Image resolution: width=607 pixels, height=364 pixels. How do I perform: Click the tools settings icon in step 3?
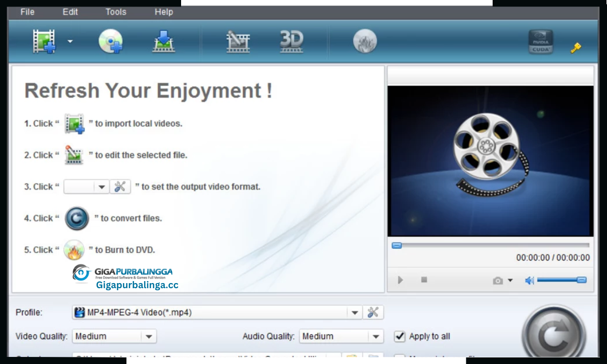[x=120, y=187]
